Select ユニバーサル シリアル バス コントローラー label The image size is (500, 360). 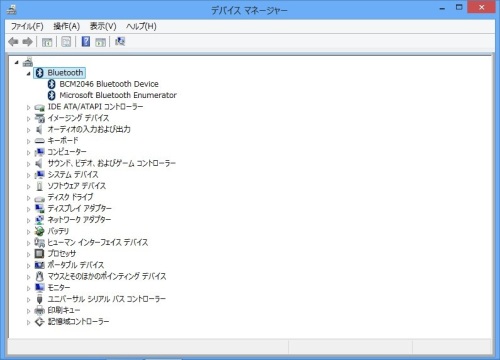pos(107,299)
